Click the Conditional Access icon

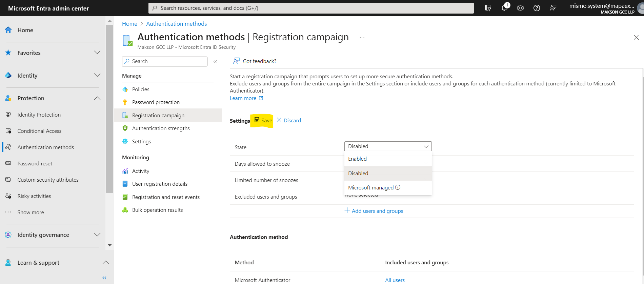[8, 131]
